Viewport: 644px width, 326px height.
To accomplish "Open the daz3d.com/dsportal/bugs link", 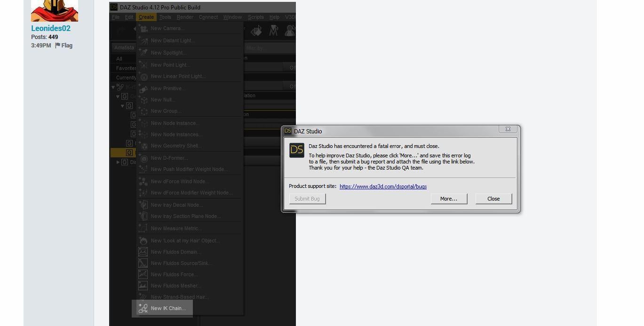I will pos(383,186).
